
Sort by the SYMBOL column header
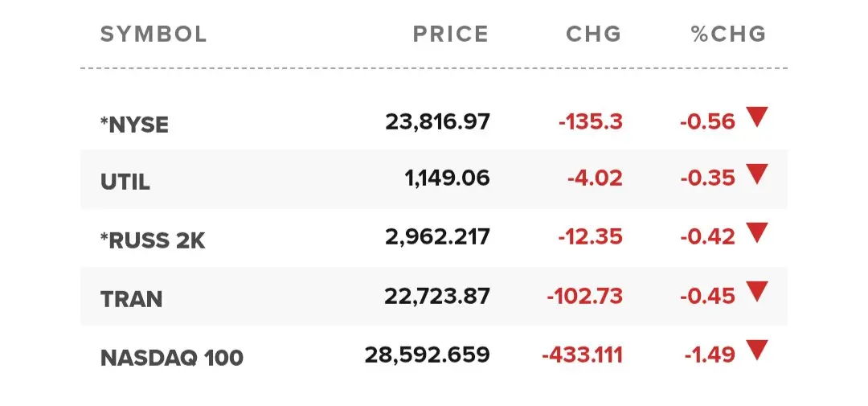[x=154, y=35]
